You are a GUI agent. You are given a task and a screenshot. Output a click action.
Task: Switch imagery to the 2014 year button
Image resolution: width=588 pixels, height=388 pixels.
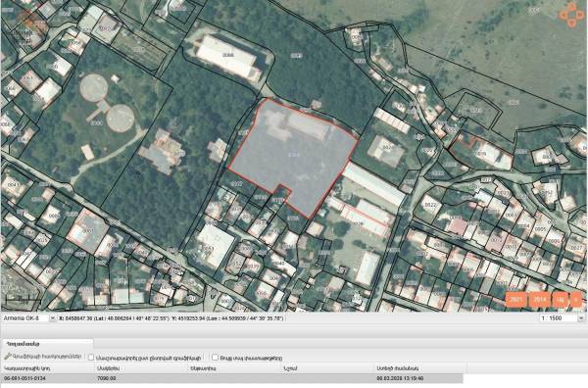point(540,300)
